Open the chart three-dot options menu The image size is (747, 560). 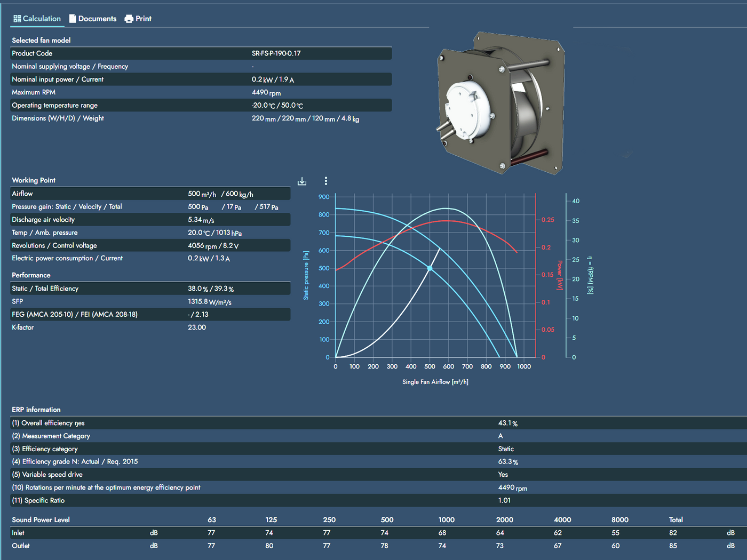click(326, 181)
